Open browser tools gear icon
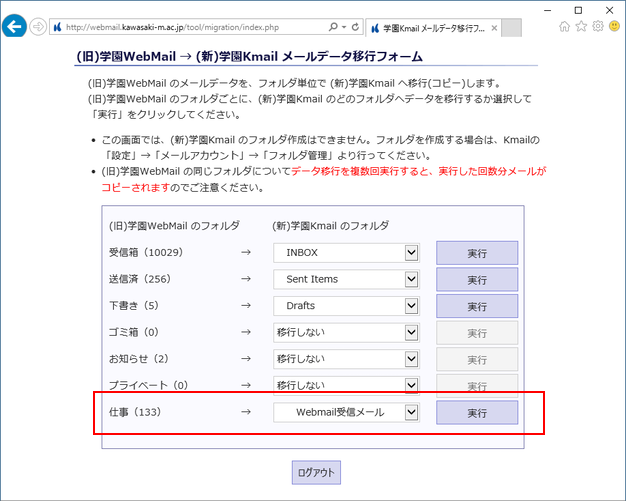Screen dimensions: 626x501 click(598, 26)
